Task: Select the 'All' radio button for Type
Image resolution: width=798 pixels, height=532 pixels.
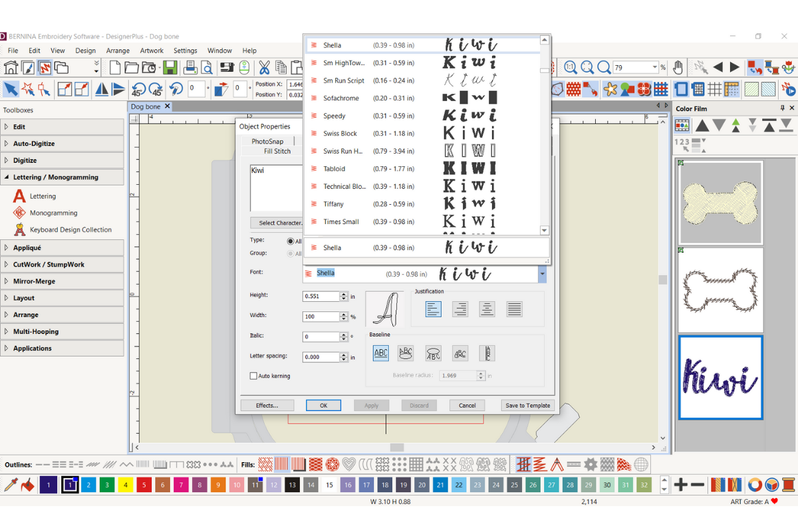Action: click(290, 241)
